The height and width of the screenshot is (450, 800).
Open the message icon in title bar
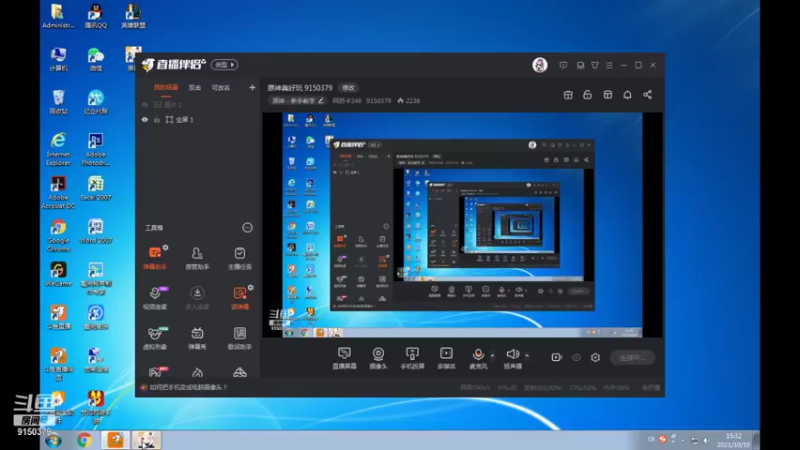[563, 65]
